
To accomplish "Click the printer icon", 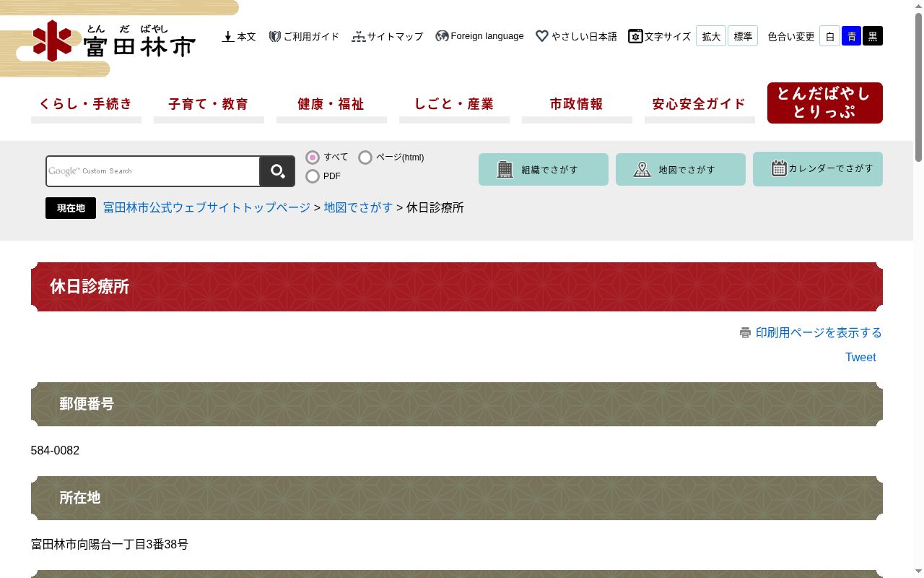I will click(745, 332).
